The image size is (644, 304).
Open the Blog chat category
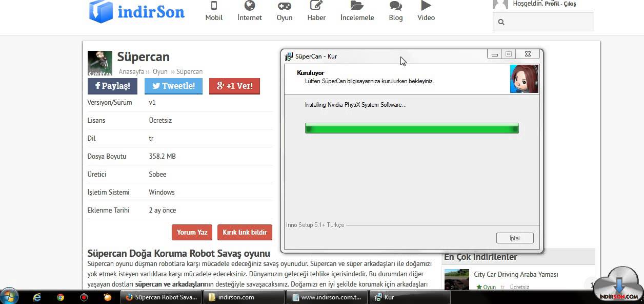tap(396, 11)
